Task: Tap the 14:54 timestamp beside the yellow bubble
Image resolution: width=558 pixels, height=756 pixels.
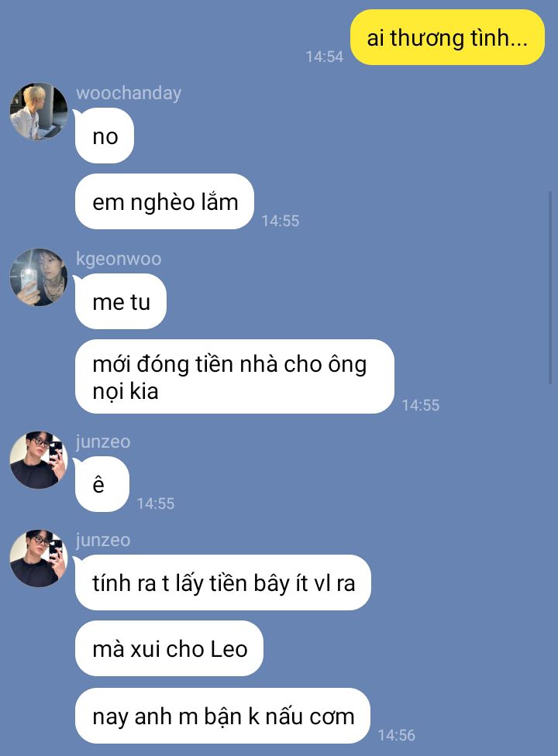Action: pyautogui.click(x=325, y=57)
